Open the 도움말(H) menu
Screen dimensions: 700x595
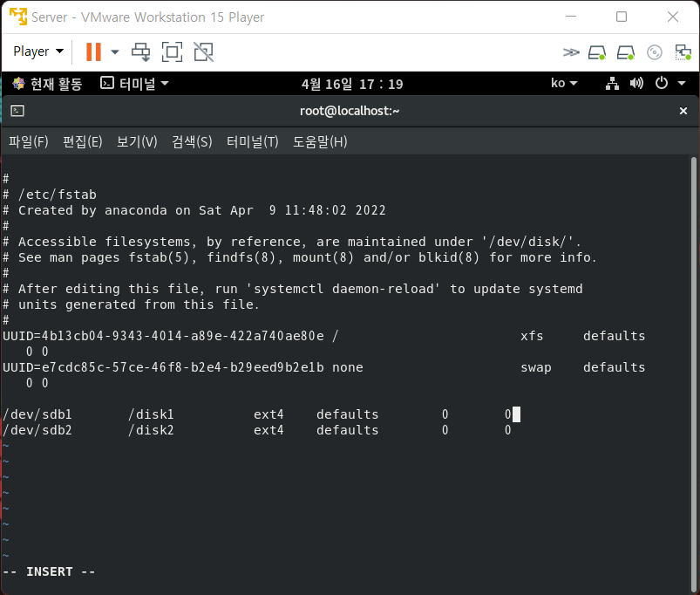[x=320, y=142]
